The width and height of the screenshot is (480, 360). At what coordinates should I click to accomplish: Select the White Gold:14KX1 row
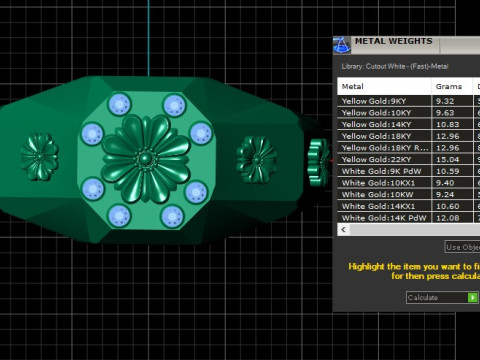pyautogui.click(x=409, y=206)
